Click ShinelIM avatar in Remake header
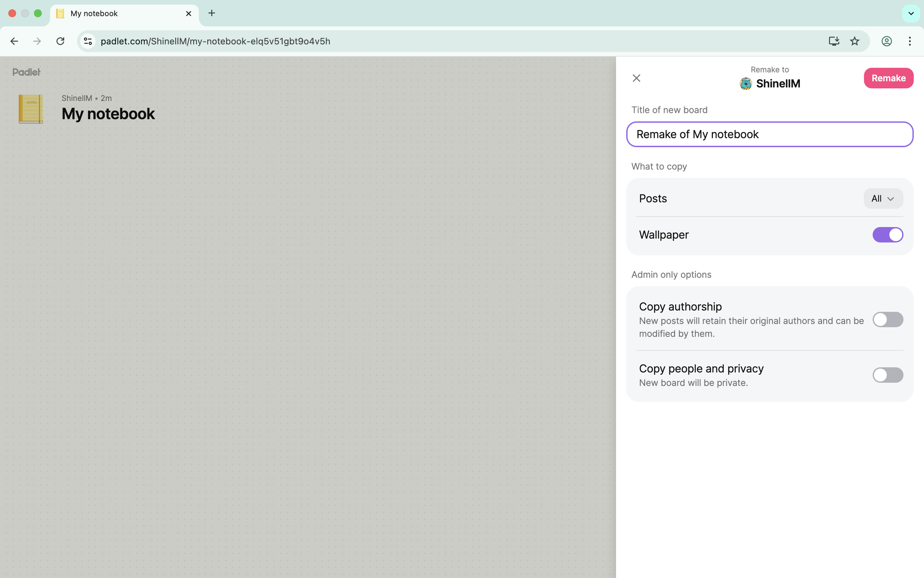This screenshot has width=924, height=578. click(x=745, y=83)
